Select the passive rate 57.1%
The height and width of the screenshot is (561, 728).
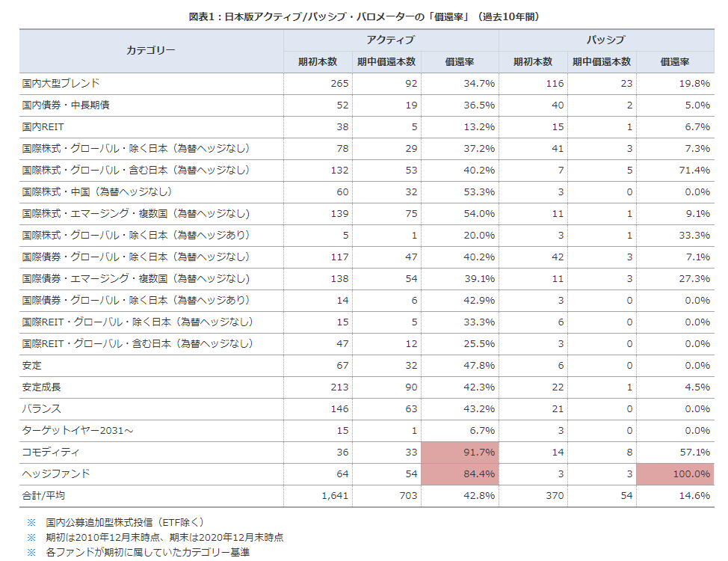click(694, 453)
